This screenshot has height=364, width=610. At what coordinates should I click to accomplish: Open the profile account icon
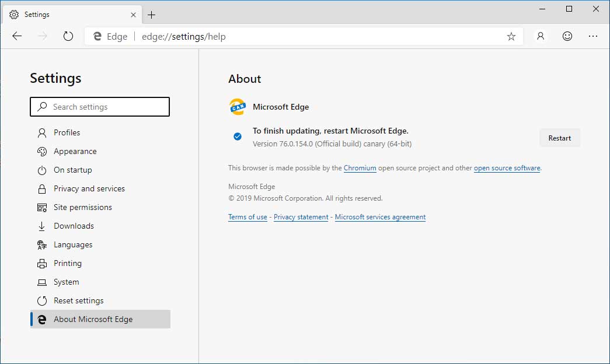pyautogui.click(x=541, y=36)
